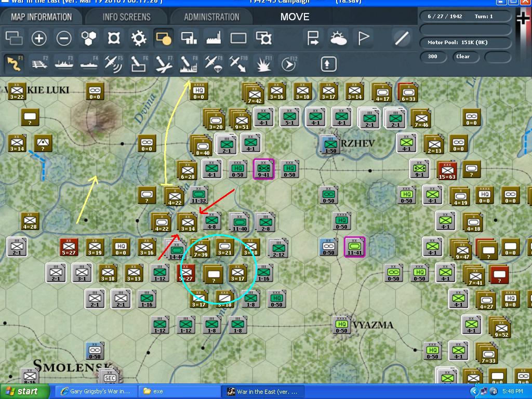This screenshot has height=399, width=532.
Task: Show the weather sun-and-cloud overlay
Action: [338, 38]
